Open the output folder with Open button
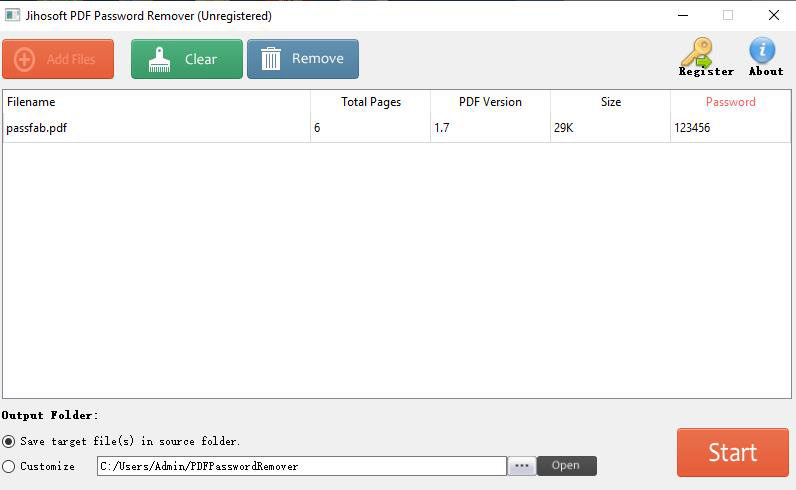This screenshot has height=490, width=796. coord(566,466)
